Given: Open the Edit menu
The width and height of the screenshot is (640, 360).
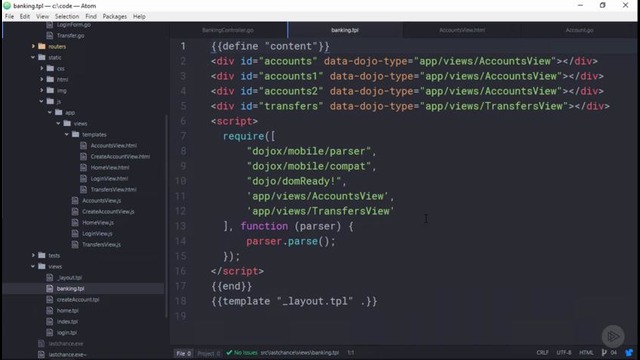Looking at the screenshot, I should 24,16.
